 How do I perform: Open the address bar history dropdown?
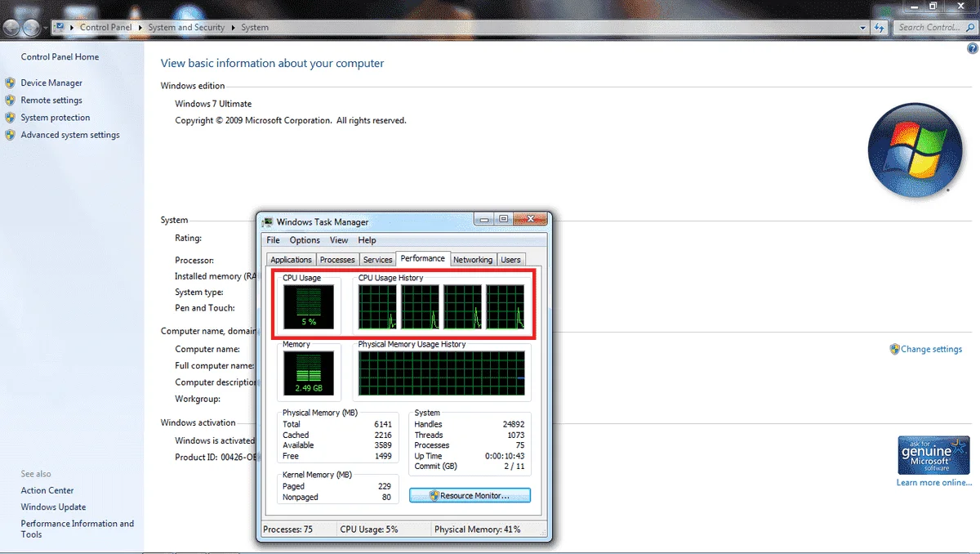(864, 28)
